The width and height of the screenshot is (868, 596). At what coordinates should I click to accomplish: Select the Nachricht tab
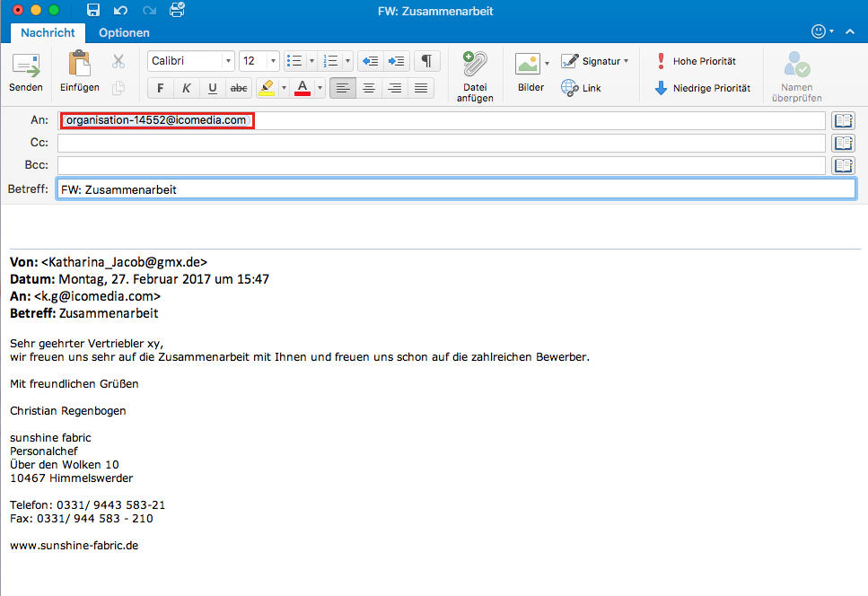click(x=49, y=33)
